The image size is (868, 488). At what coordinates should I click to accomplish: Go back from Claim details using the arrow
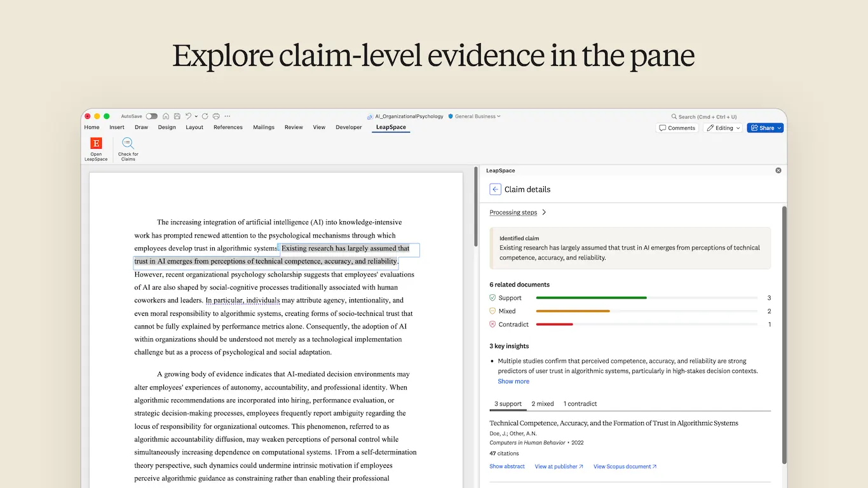(496, 189)
